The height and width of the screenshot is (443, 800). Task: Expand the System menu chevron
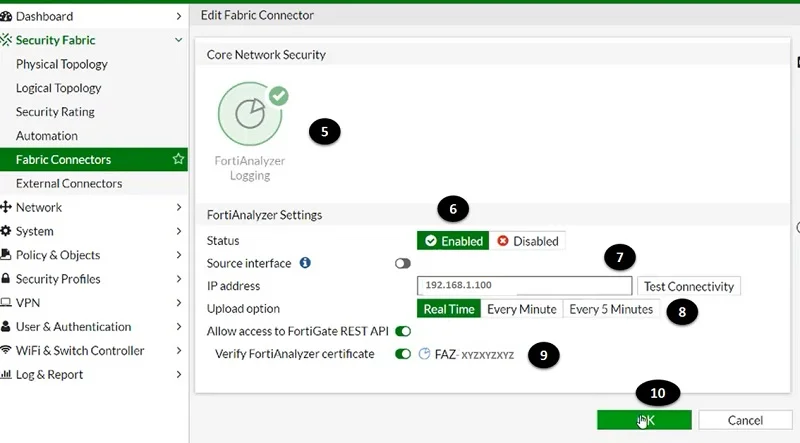click(179, 231)
